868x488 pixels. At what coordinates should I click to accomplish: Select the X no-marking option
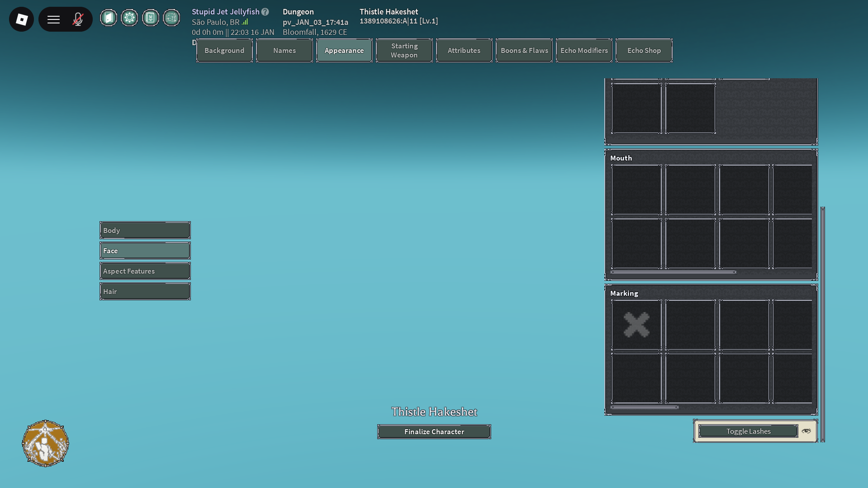[636, 325]
